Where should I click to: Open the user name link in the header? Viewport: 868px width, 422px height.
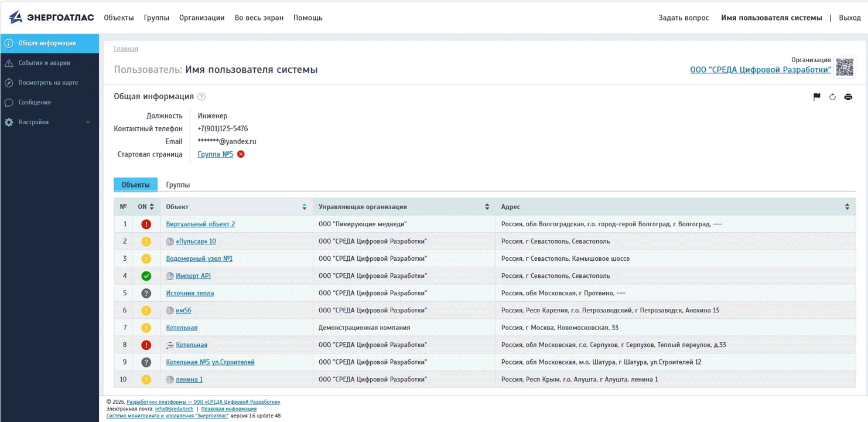[x=771, y=18]
